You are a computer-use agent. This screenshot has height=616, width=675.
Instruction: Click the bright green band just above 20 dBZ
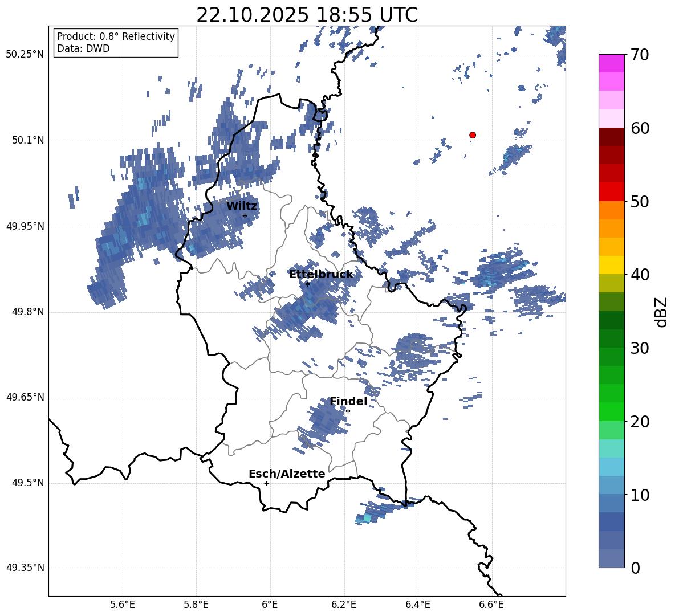[611, 411]
